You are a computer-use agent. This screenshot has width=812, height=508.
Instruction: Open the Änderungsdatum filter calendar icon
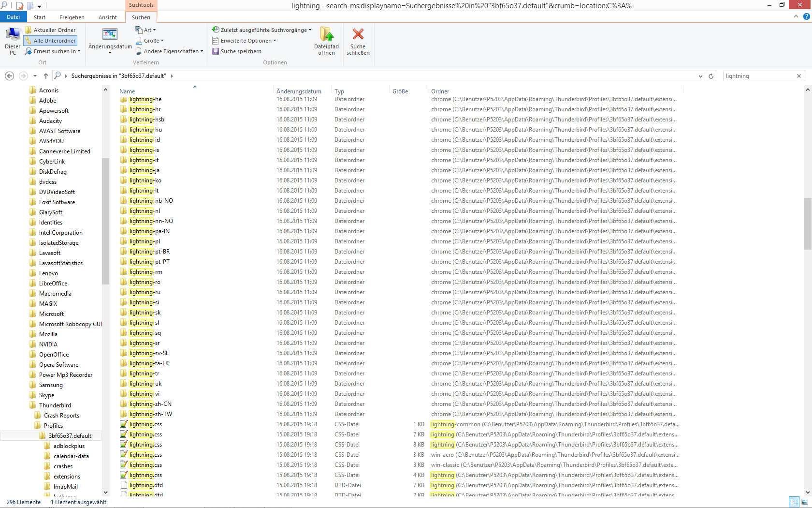coord(110,35)
